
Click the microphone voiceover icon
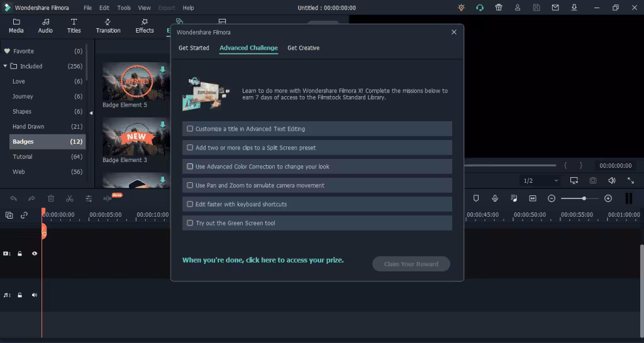(495, 199)
